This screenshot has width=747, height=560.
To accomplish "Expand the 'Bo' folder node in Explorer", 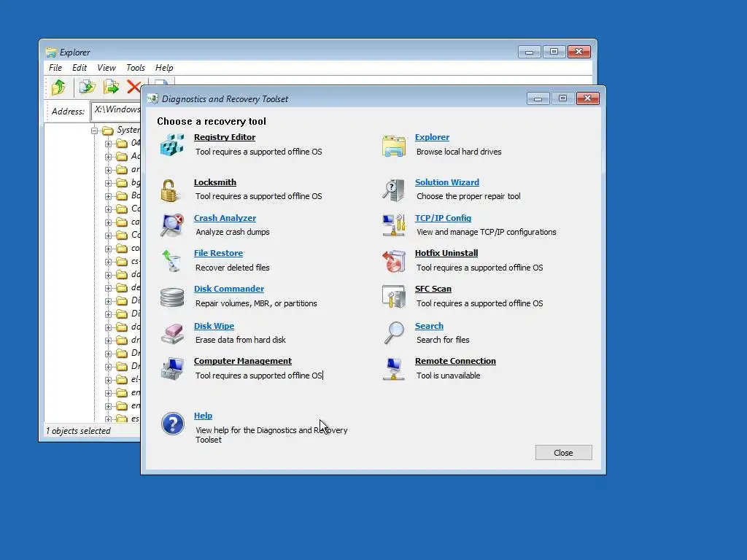I will coord(108,196).
